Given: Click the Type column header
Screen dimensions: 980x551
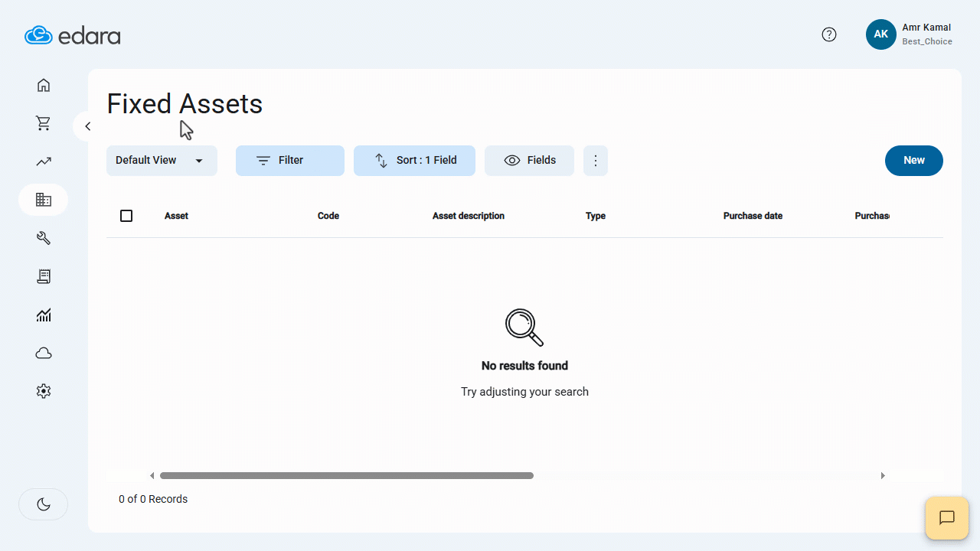Looking at the screenshot, I should tap(596, 216).
